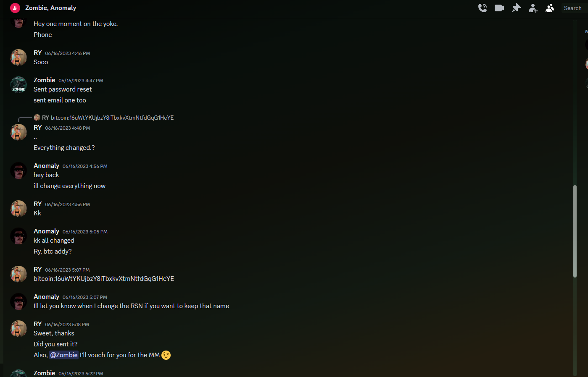Open Anomaly's avatar beside "hey back"
588x377 pixels.
[18, 170]
